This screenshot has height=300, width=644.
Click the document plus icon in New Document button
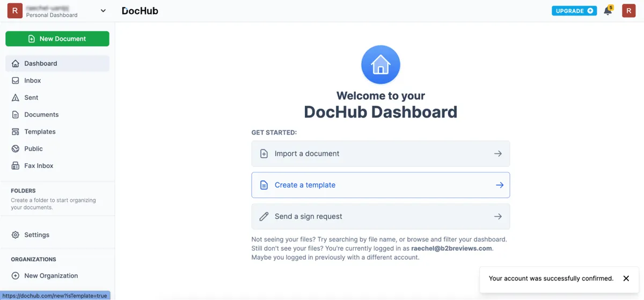(x=32, y=39)
